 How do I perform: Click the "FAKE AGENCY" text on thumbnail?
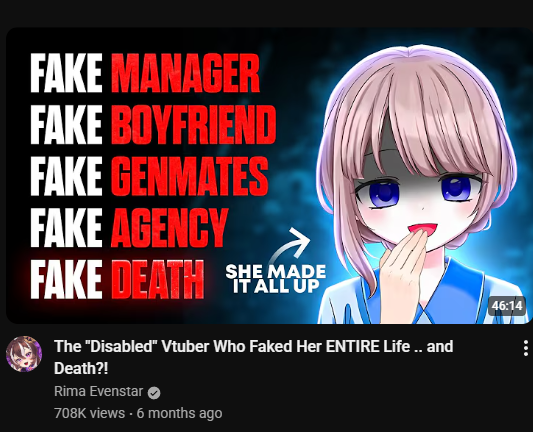(129, 228)
